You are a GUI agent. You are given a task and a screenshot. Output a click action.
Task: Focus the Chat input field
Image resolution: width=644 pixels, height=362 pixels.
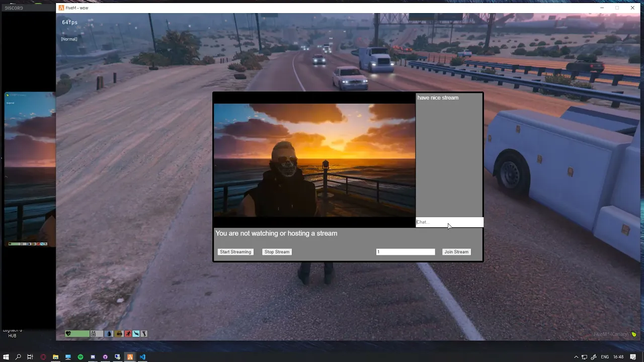[x=449, y=222]
